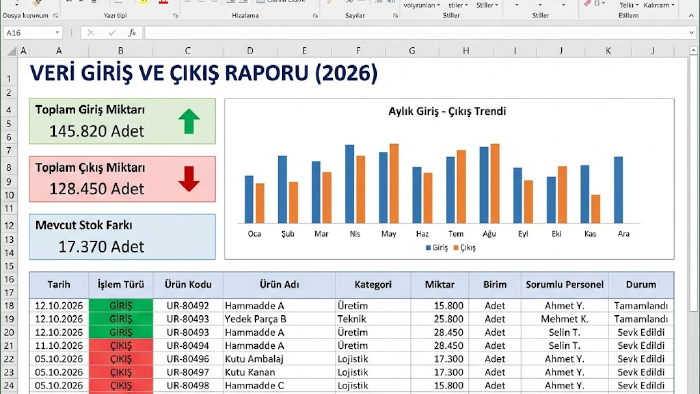Click the Tarih table header
Viewport: 700px width, 394px height.
click(x=59, y=285)
